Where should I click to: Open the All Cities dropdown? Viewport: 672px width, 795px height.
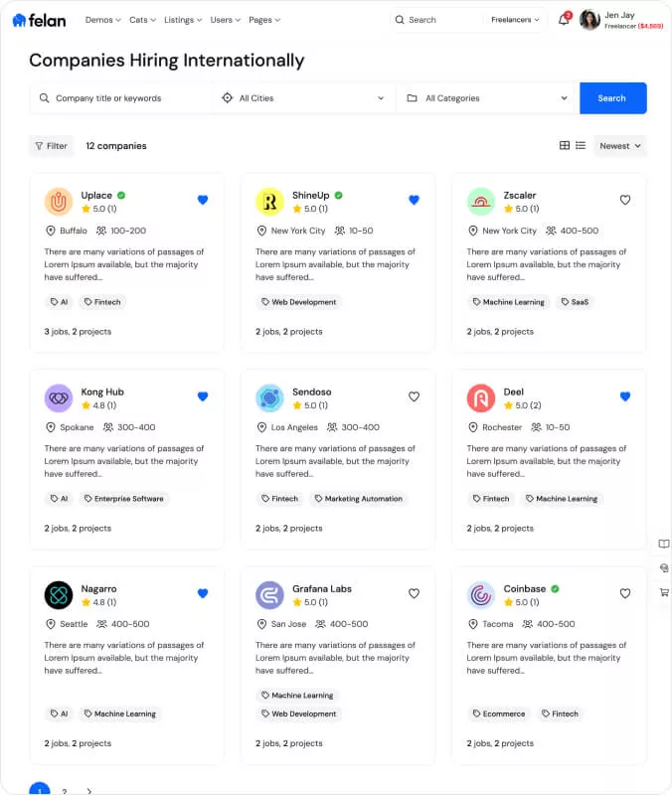click(x=303, y=98)
